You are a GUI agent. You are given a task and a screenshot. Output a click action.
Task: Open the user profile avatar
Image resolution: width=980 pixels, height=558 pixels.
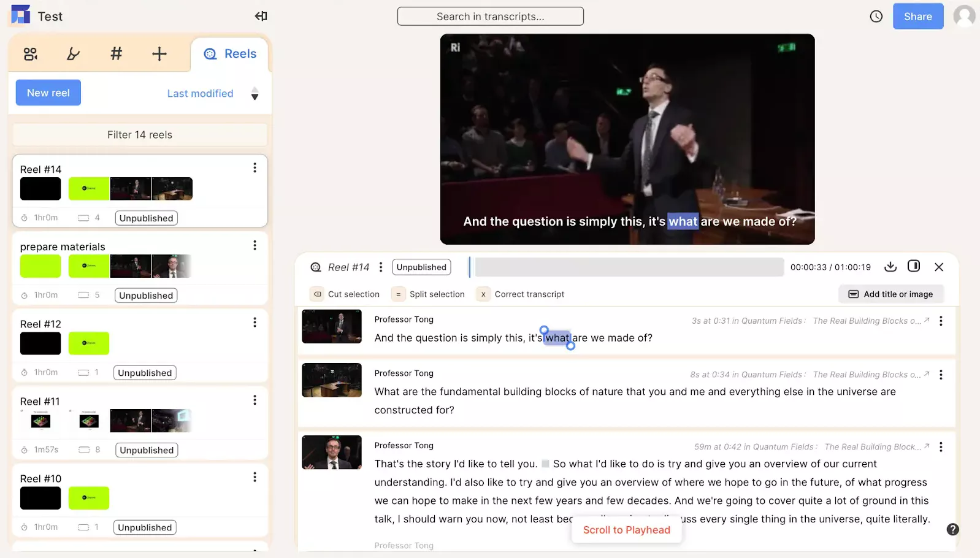pyautogui.click(x=964, y=16)
